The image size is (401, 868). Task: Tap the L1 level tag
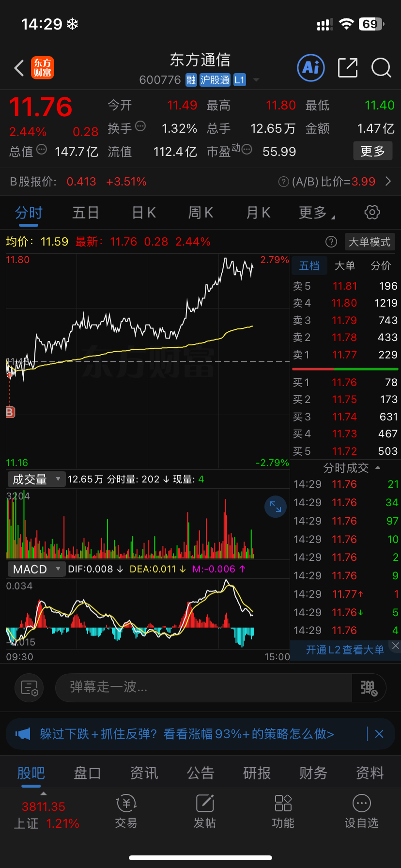(x=240, y=80)
